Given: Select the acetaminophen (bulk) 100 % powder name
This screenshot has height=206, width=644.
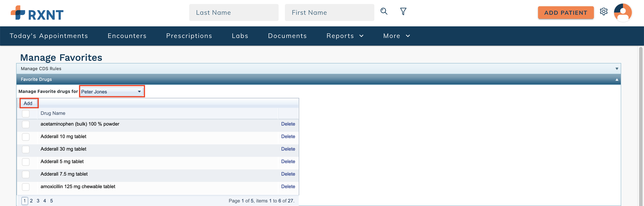Looking at the screenshot, I should tap(80, 124).
